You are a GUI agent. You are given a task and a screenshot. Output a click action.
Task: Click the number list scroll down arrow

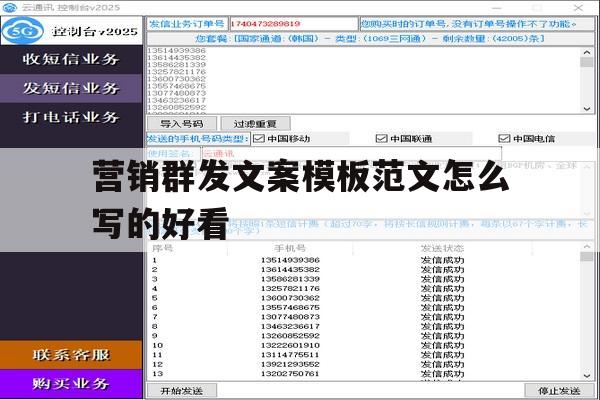coord(587,109)
